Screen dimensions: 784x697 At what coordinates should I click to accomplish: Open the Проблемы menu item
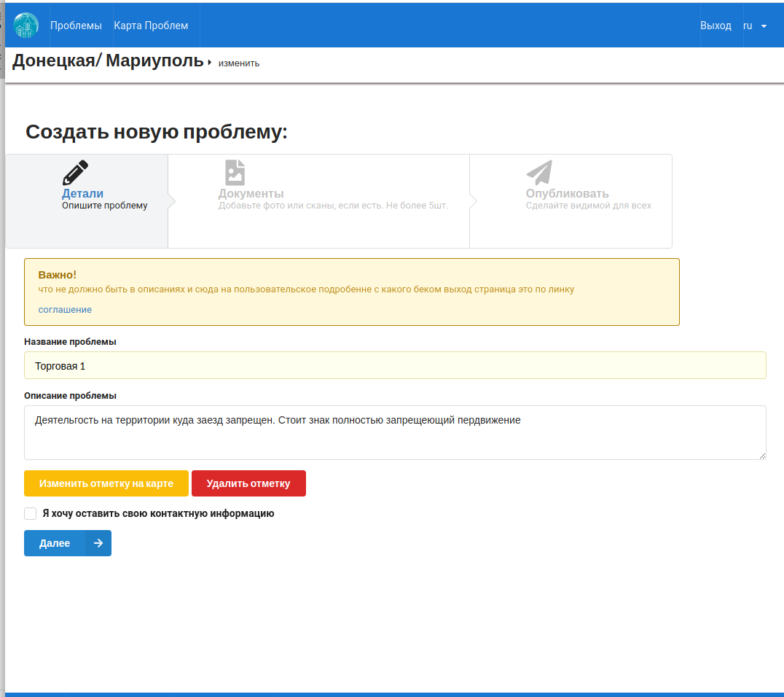[76, 26]
